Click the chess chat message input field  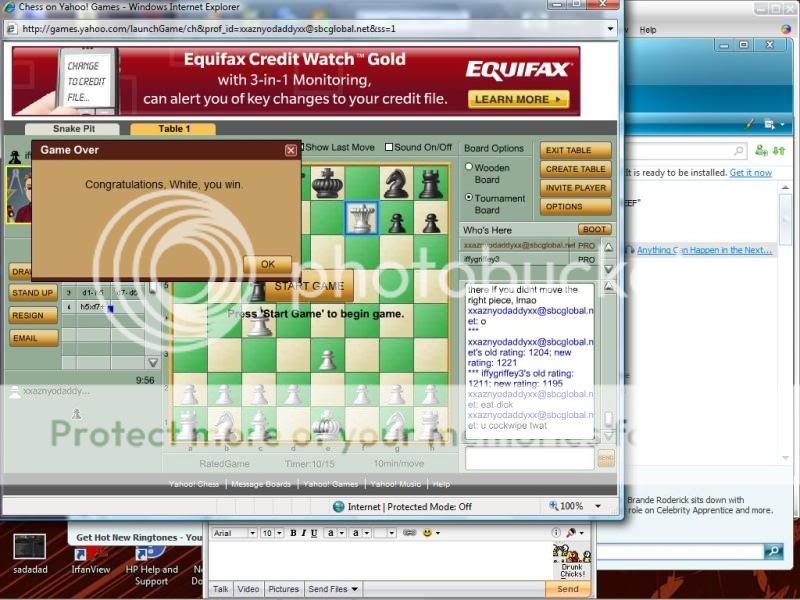coord(529,458)
